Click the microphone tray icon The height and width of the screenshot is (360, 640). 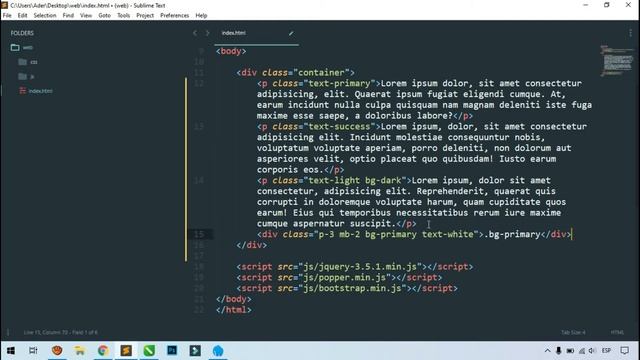(559, 351)
